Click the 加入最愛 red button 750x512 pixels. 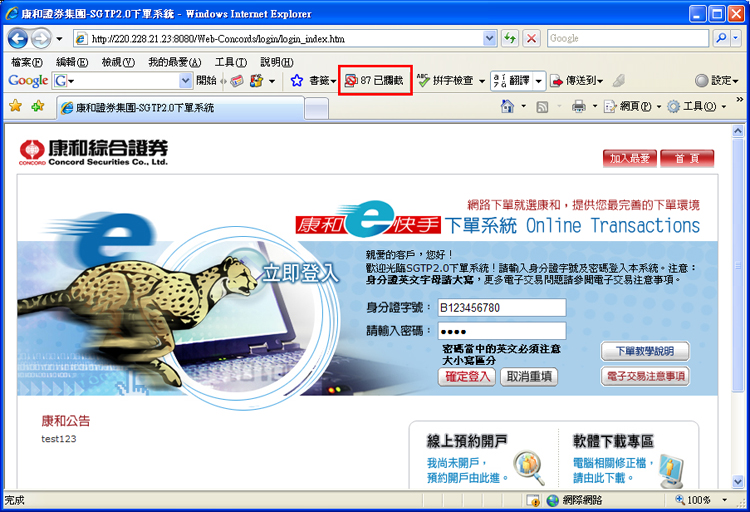pyautogui.click(x=630, y=158)
